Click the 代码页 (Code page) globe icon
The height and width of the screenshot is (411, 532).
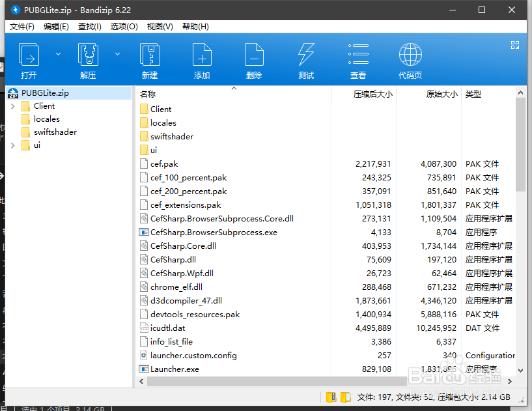point(410,54)
